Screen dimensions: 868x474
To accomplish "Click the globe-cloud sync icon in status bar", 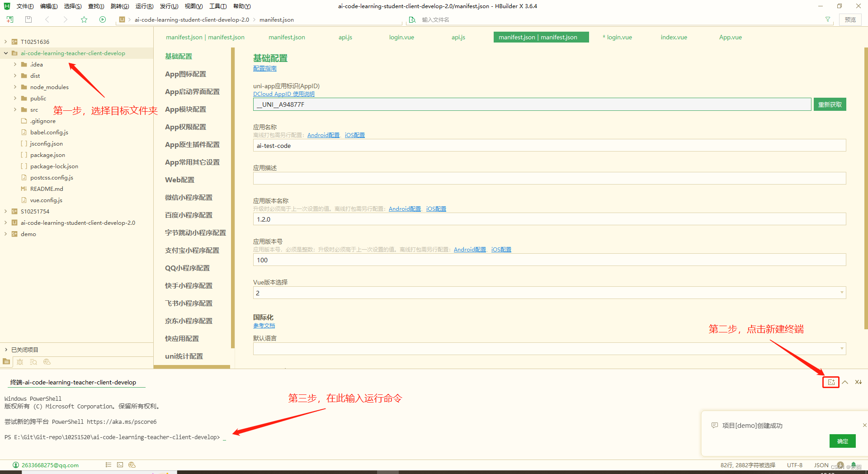I will pos(132,465).
